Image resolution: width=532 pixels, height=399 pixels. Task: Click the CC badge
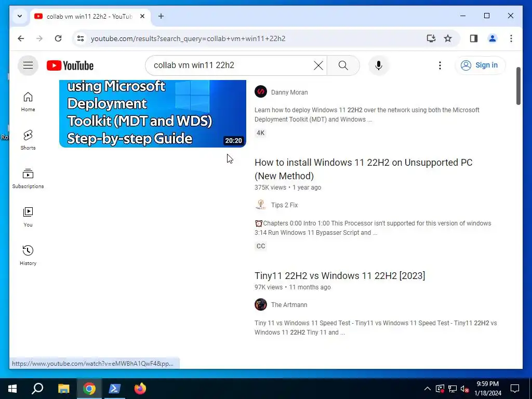pyautogui.click(x=261, y=246)
